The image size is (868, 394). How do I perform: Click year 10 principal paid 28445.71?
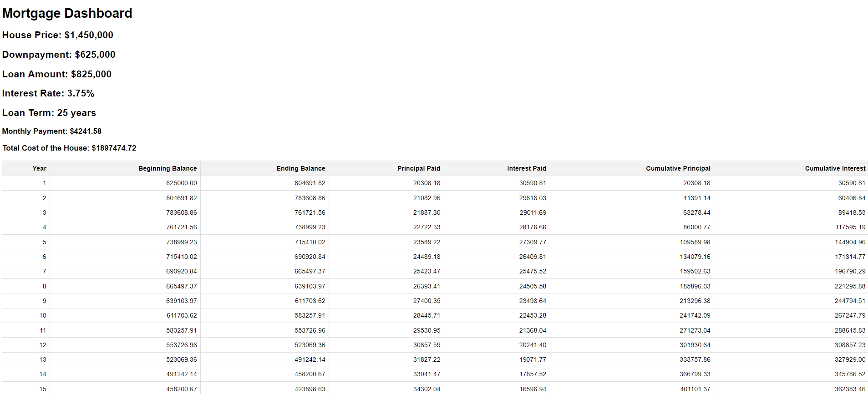[426, 315]
